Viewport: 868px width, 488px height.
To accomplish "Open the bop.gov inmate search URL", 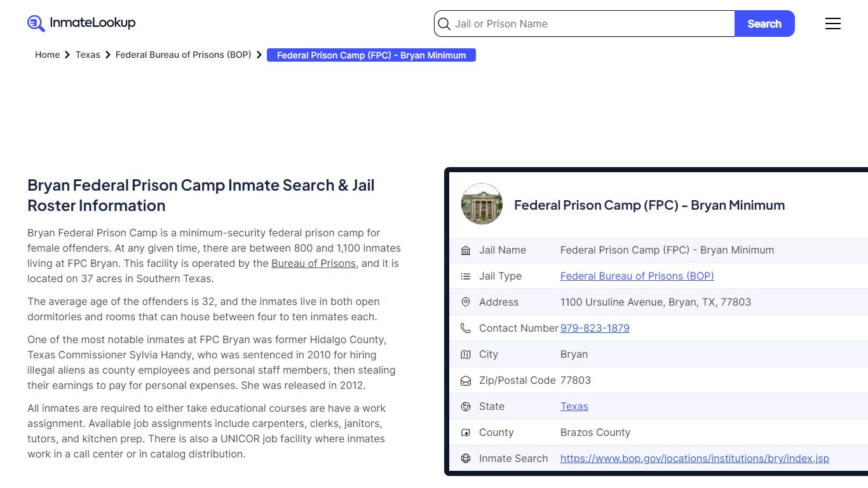I will [x=695, y=458].
